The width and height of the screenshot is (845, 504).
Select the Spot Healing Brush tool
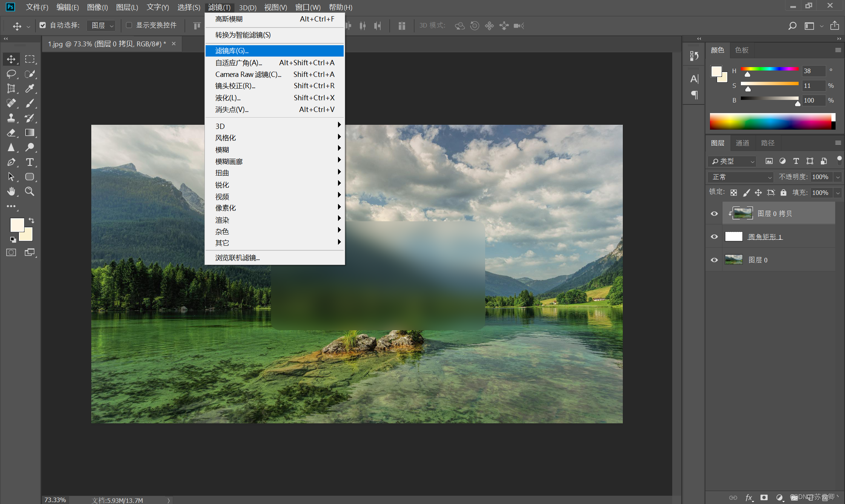pyautogui.click(x=11, y=103)
